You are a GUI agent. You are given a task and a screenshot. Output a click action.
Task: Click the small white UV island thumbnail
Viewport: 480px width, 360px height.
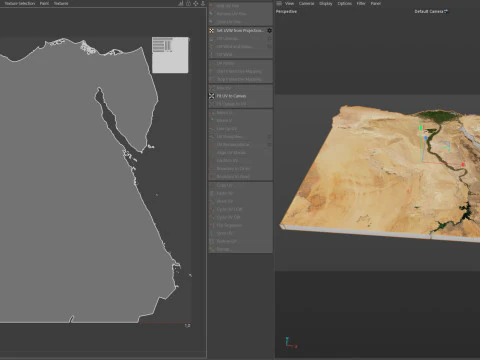pos(170,55)
